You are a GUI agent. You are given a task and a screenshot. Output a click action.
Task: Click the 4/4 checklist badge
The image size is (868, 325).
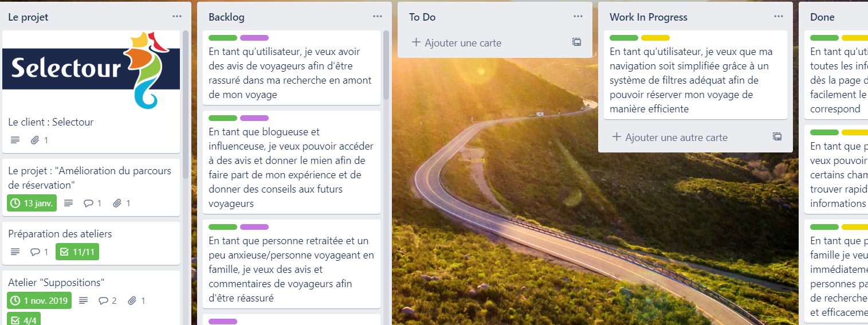click(x=23, y=319)
